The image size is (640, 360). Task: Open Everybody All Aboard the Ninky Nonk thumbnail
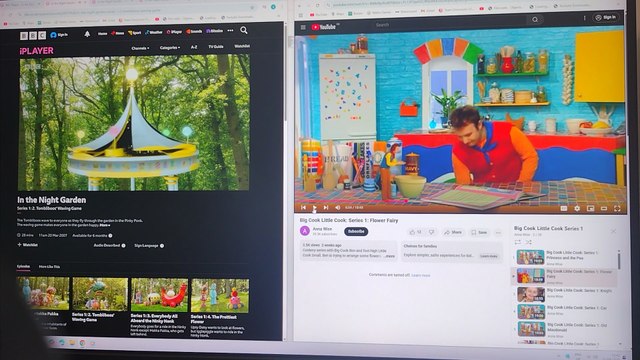159,295
